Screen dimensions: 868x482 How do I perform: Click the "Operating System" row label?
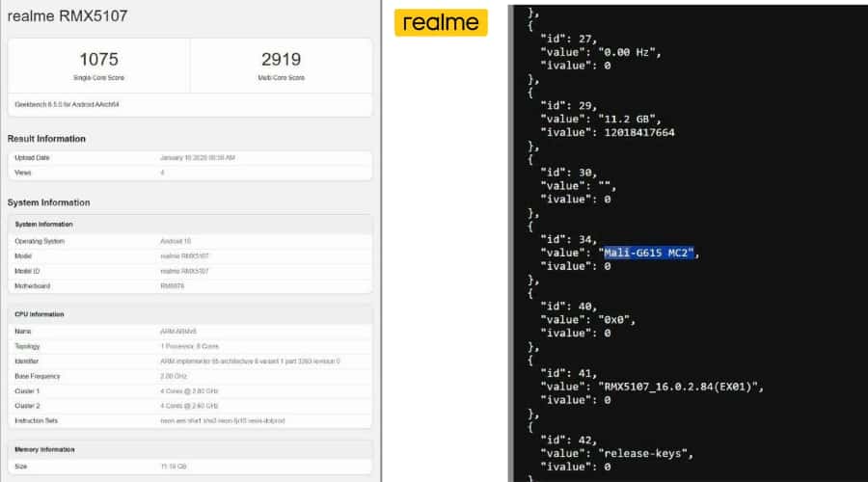(x=40, y=241)
